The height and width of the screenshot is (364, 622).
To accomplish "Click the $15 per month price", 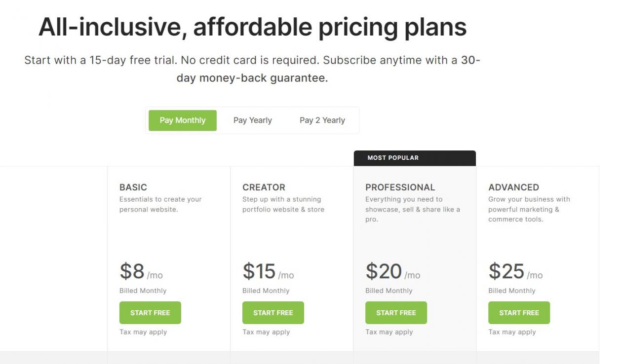I will pyautogui.click(x=268, y=272).
